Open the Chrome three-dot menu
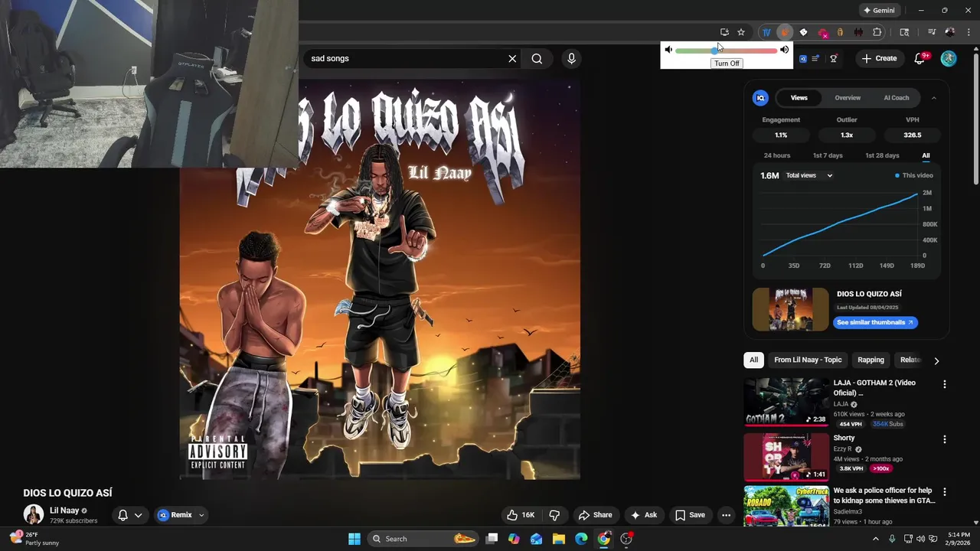 [969, 32]
